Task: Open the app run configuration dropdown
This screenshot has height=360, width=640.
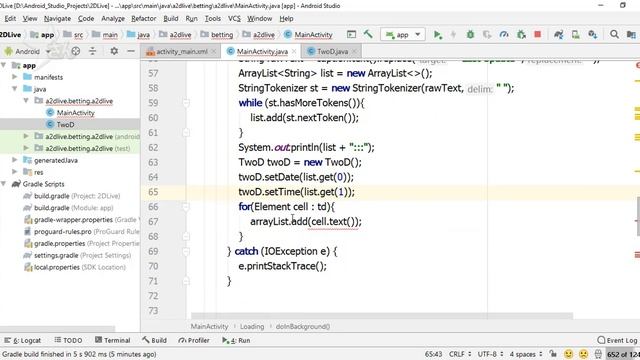Action: (x=402, y=35)
